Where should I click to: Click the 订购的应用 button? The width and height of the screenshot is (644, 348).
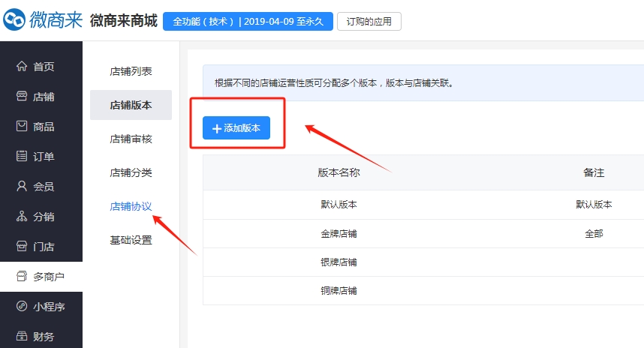coord(369,21)
